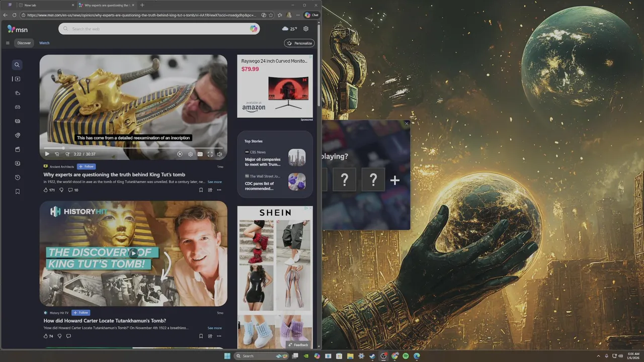Image resolution: width=644 pixels, height=362 pixels.
Task: Dislike the King Tut article
Action: click(x=61, y=190)
